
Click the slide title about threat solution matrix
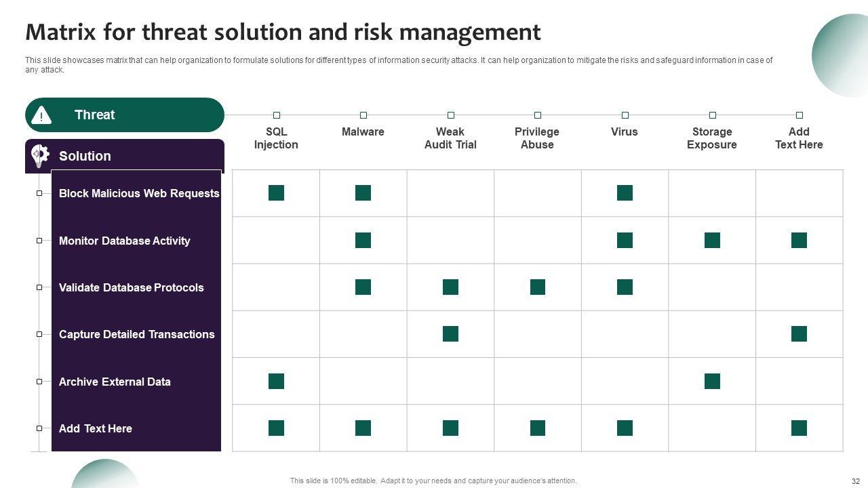[x=283, y=33]
